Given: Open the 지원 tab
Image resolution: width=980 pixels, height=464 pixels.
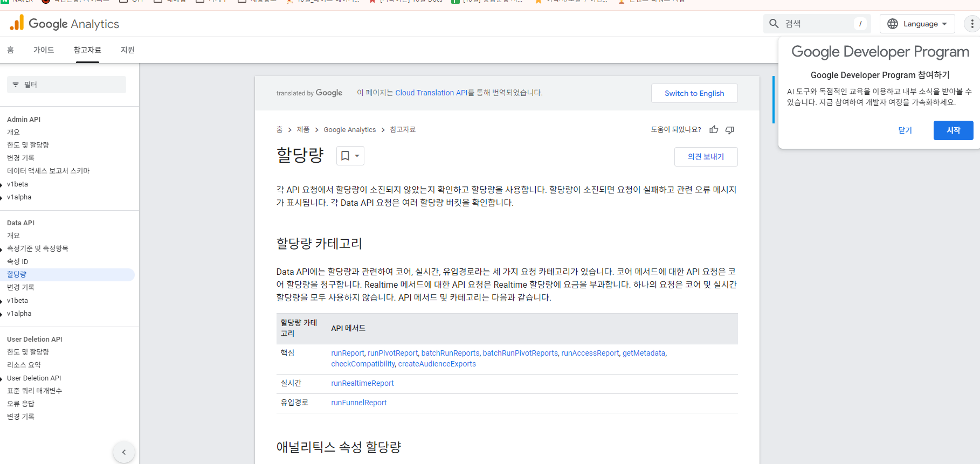Looking at the screenshot, I should [128, 50].
